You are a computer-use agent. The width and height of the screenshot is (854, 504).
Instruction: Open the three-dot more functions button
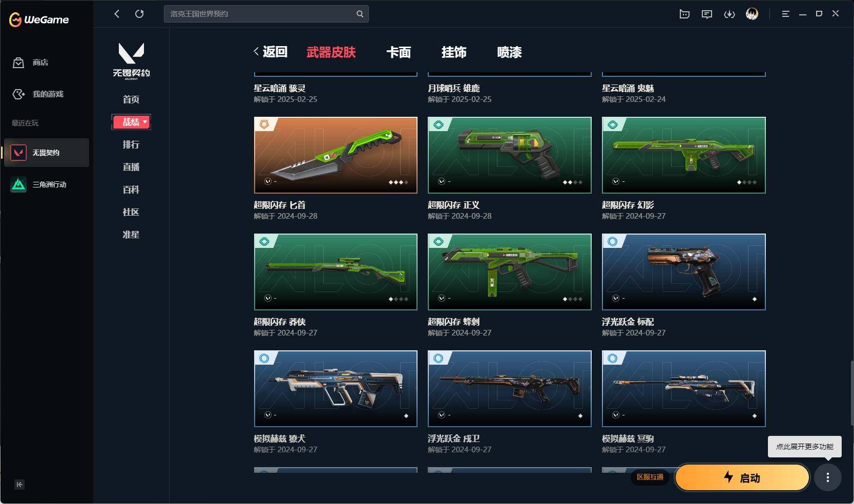pyautogui.click(x=828, y=478)
